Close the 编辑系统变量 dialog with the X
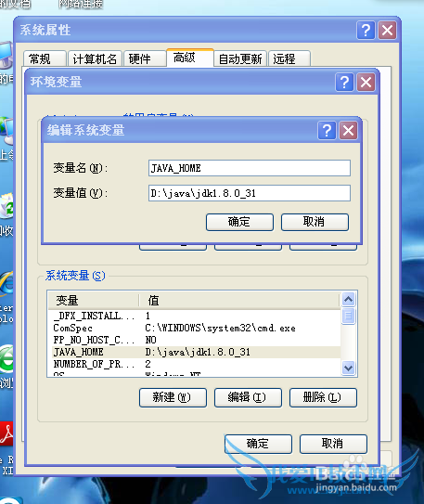This screenshot has width=424, height=504. pos(349,131)
